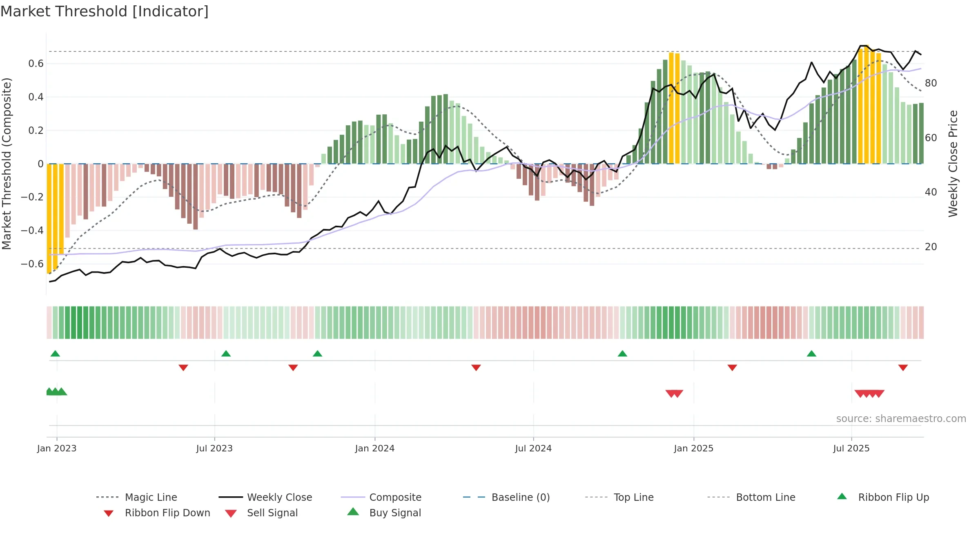980x551 pixels.
Task: Click the Jul 2025 x-axis label
Action: pyautogui.click(x=851, y=448)
